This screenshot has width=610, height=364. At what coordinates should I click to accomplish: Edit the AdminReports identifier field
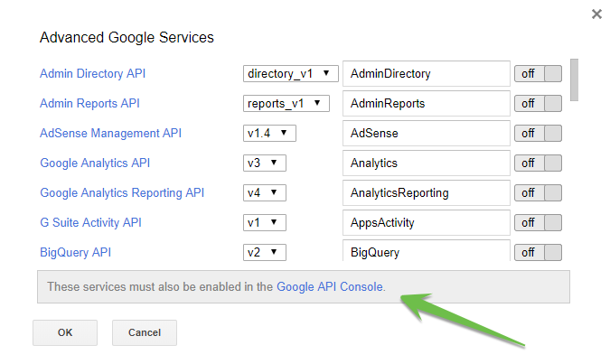(x=427, y=104)
